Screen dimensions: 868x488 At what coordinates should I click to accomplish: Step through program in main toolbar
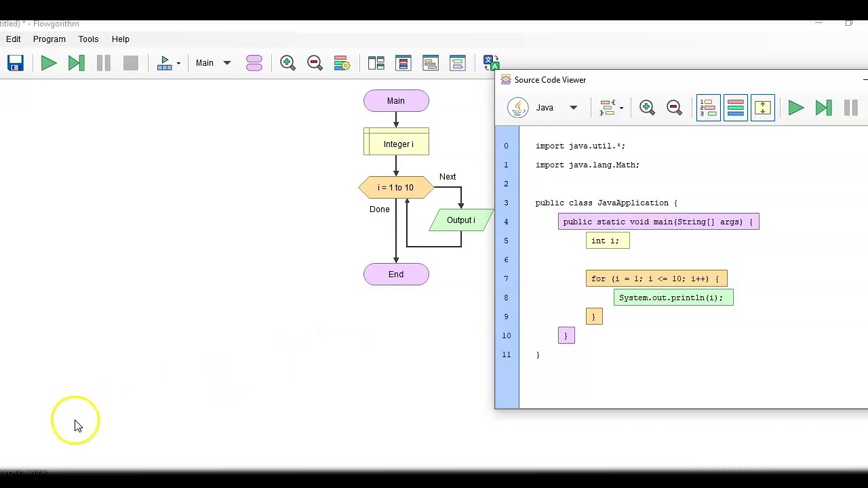click(76, 63)
